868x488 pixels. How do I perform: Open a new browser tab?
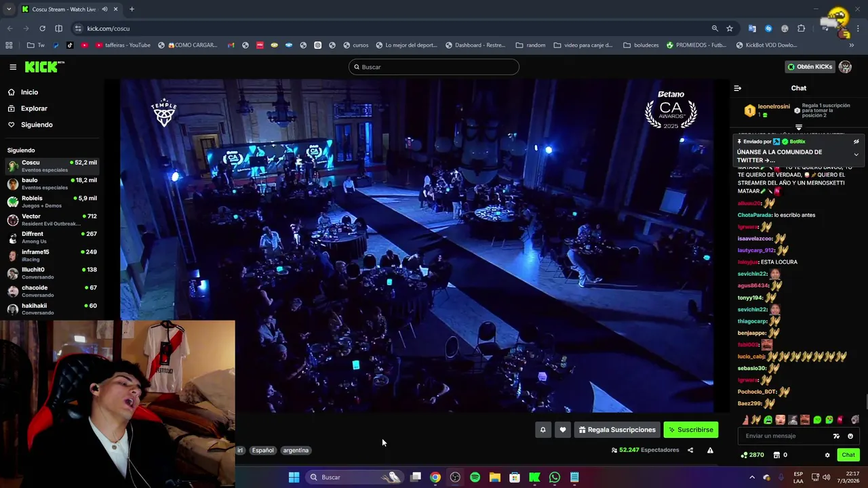(132, 9)
